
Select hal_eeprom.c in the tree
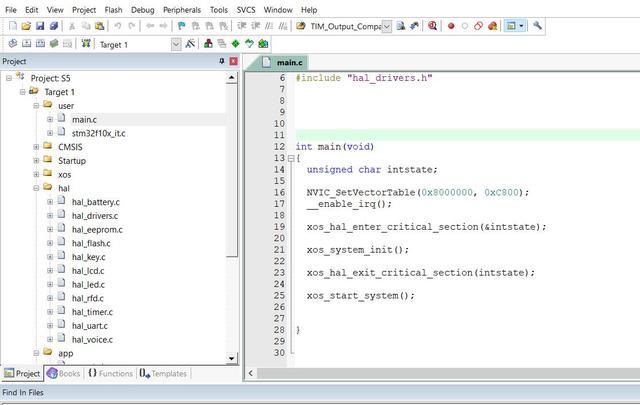click(97, 230)
